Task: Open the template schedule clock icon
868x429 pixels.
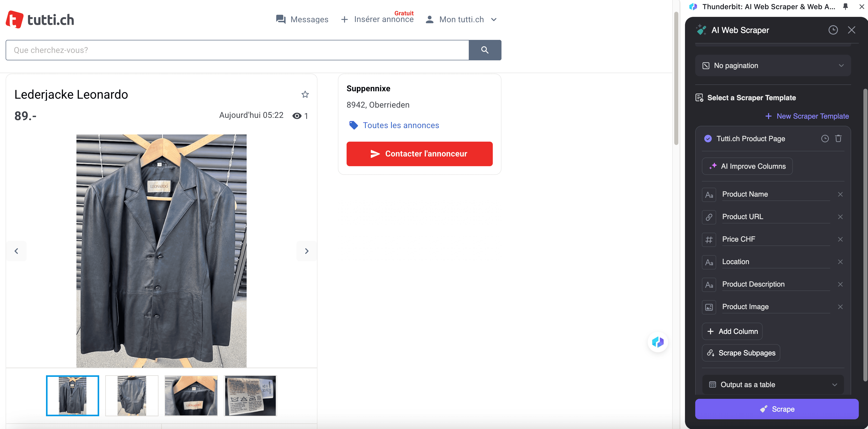Action: tap(825, 139)
